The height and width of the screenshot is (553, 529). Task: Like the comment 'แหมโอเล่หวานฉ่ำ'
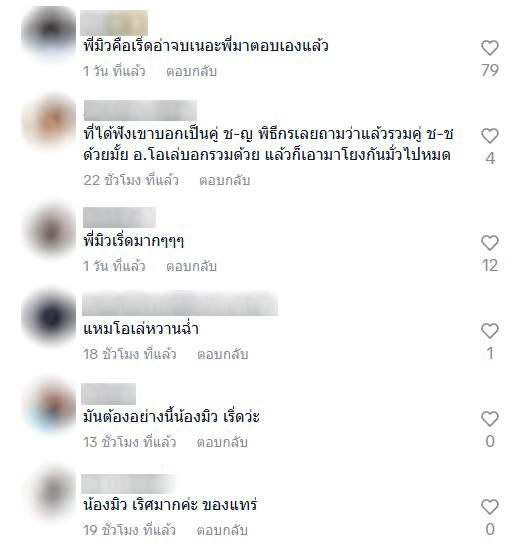point(490,331)
